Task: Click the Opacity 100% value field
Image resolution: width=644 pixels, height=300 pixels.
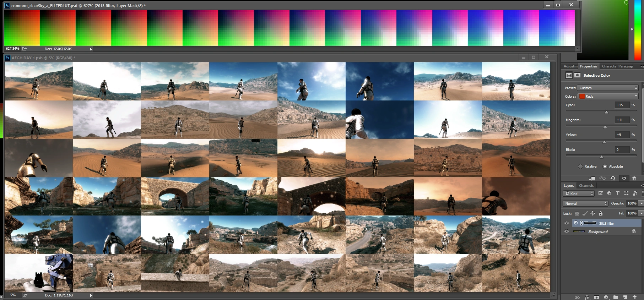Action: [632, 203]
